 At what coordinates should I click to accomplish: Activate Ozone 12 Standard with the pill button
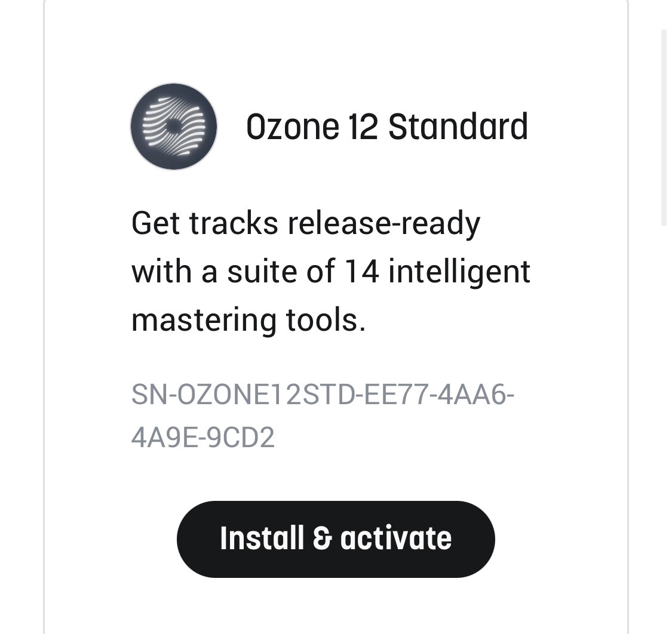point(336,538)
